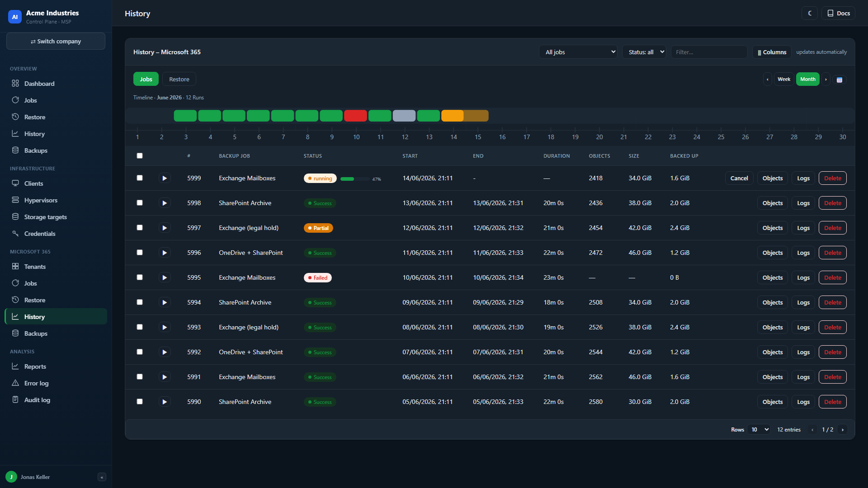The width and height of the screenshot is (868, 488).
Task: Toggle dark mode moon icon
Action: [810, 13]
